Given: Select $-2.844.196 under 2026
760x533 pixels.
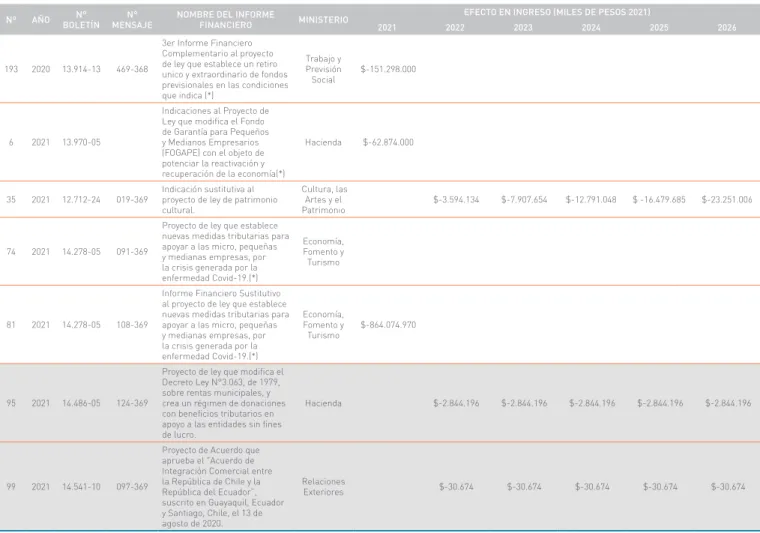Looking at the screenshot, I should [x=728, y=404].
